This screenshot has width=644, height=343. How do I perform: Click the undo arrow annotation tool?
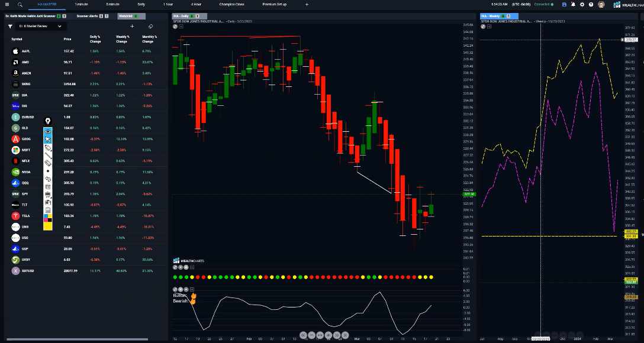coord(47,179)
